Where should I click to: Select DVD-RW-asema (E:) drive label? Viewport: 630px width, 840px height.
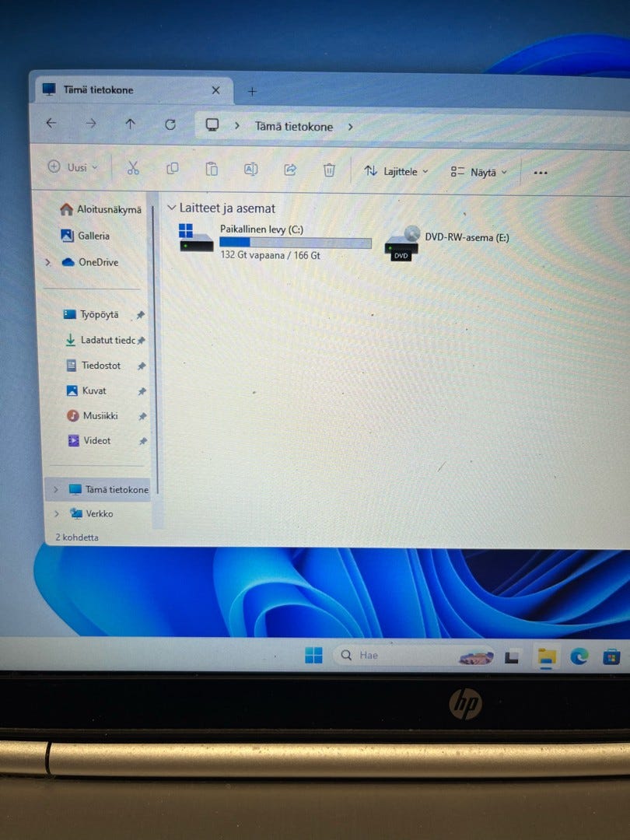pyautogui.click(x=467, y=237)
